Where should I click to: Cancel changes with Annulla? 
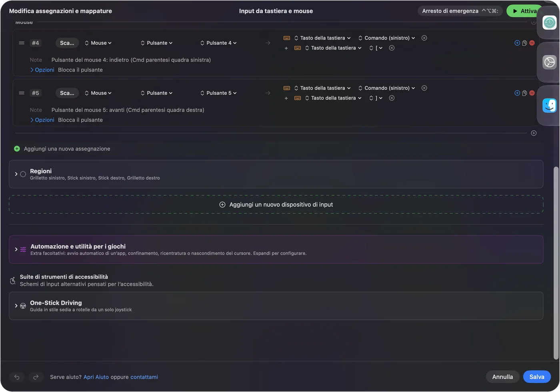click(502, 377)
